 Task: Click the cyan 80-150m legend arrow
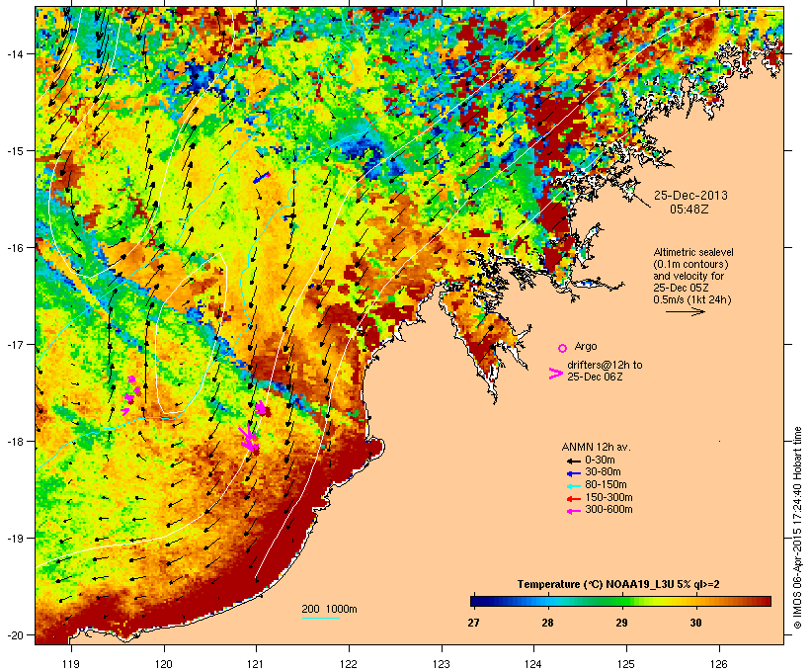click(573, 486)
